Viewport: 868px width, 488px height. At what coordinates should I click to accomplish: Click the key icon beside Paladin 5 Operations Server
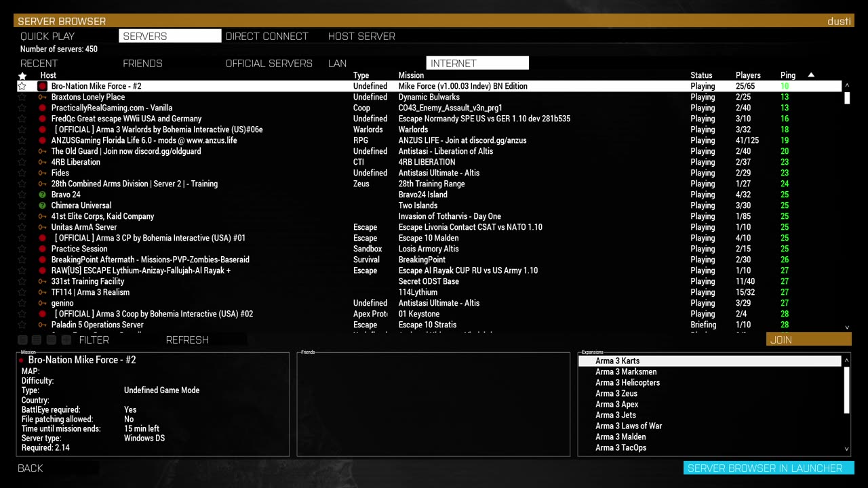(x=42, y=325)
